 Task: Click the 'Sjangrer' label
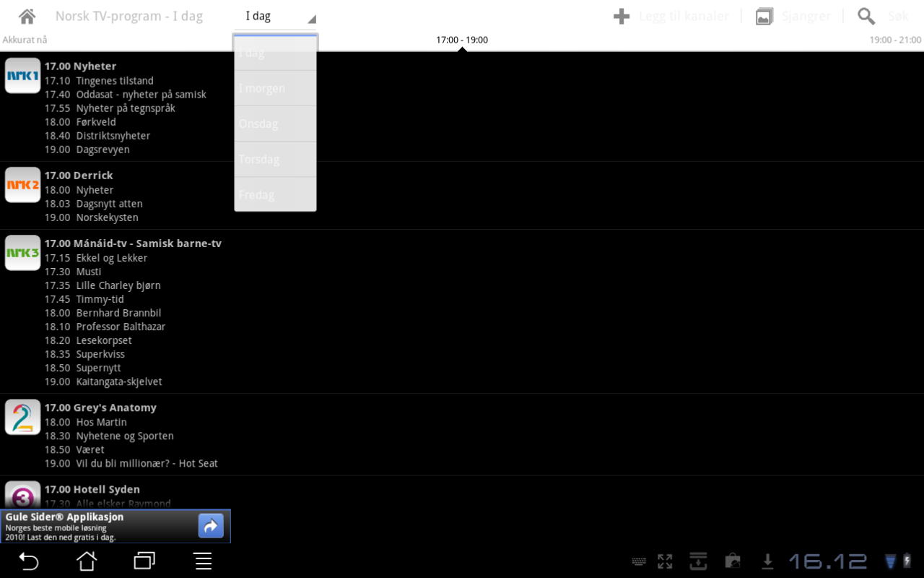pos(806,16)
